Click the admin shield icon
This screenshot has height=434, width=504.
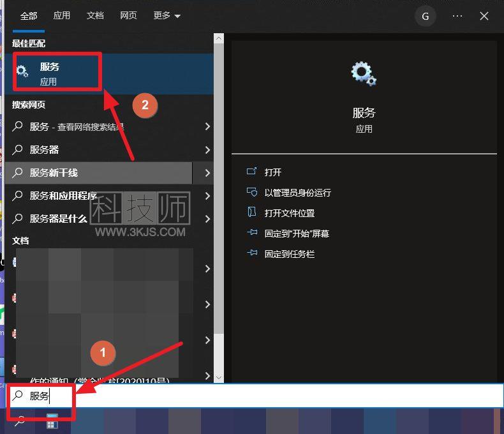coord(251,192)
